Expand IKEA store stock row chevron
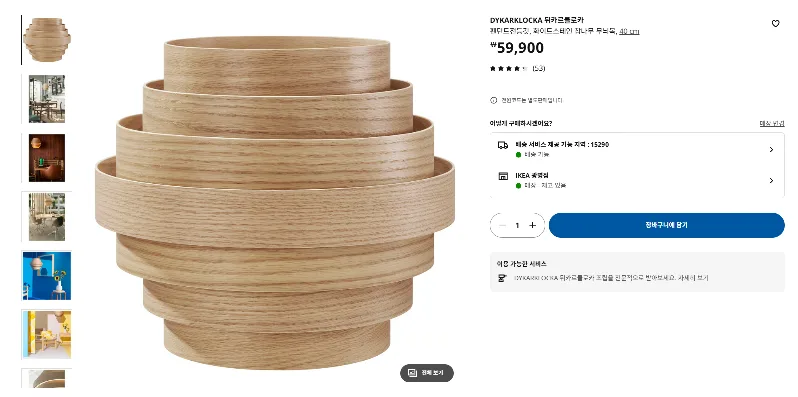Image resolution: width=798 pixels, height=397 pixels. click(771, 180)
